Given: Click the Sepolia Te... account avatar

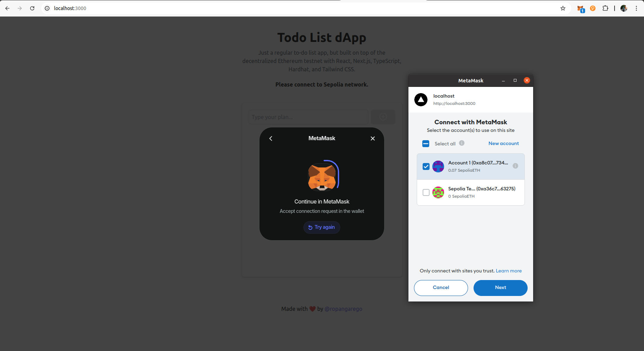Looking at the screenshot, I should 438,192.
